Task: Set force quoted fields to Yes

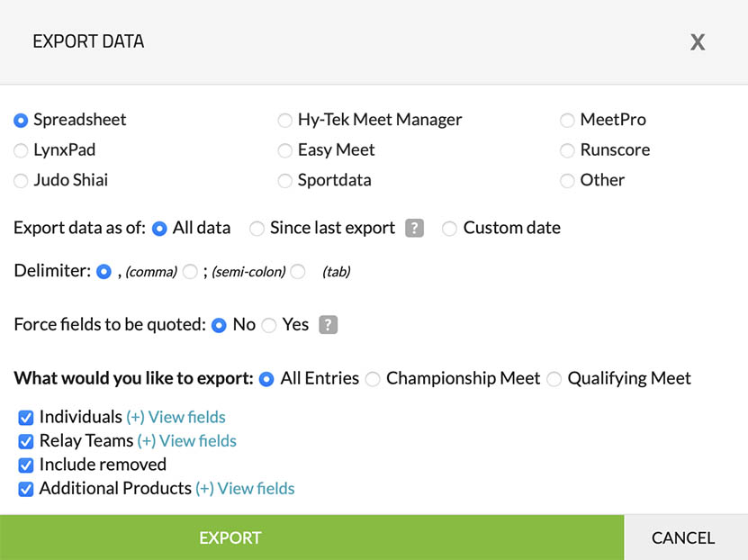Action: (269, 325)
